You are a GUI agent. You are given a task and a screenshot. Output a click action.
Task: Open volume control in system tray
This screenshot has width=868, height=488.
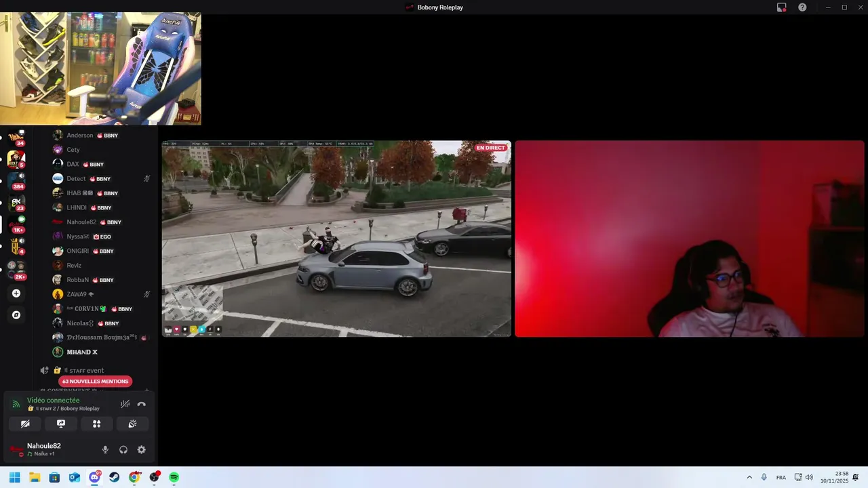pos(809,477)
